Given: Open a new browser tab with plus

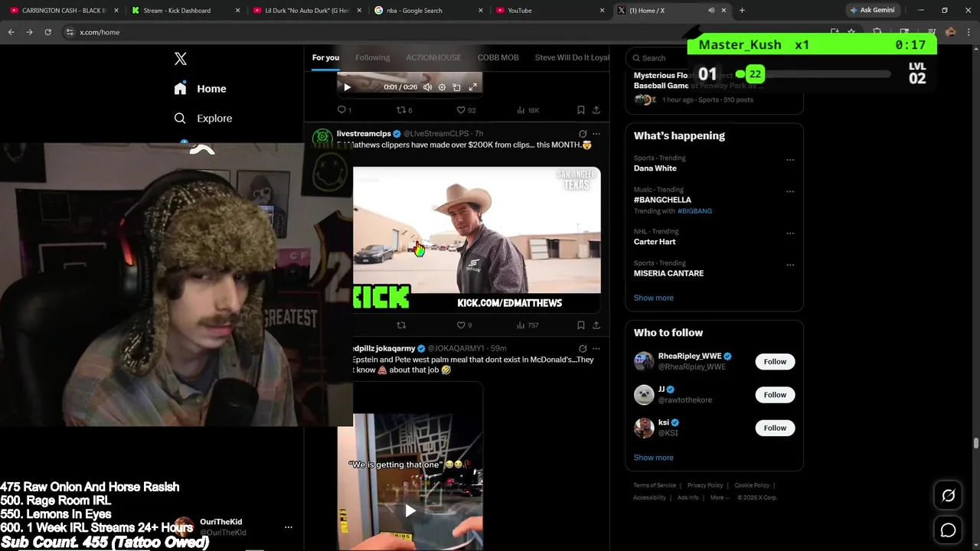Looking at the screenshot, I should (x=742, y=11).
